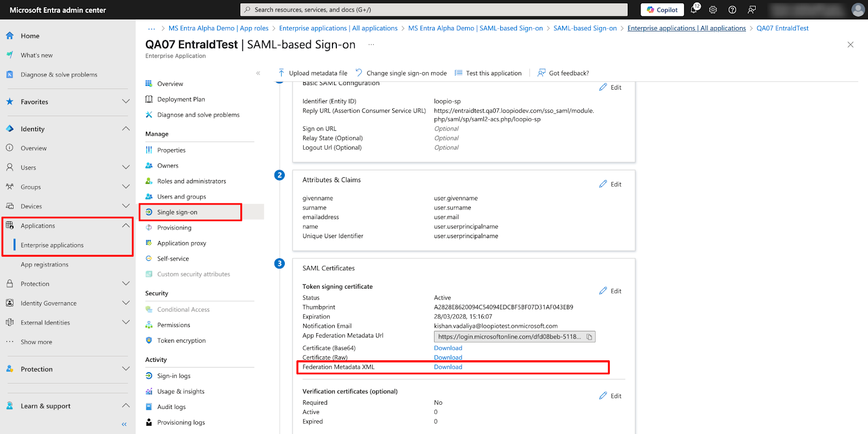Open MS Entra Alpha Demo | App roles breadcrumb
The image size is (868, 434).
coord(219,28)
